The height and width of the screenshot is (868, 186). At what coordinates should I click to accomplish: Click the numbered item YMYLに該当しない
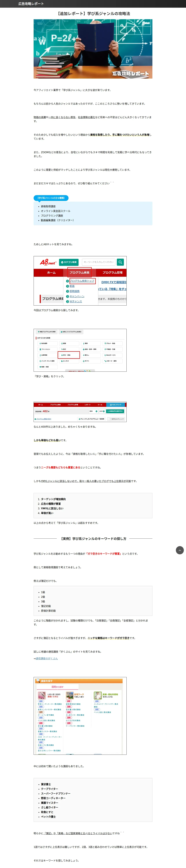[52, 509]
